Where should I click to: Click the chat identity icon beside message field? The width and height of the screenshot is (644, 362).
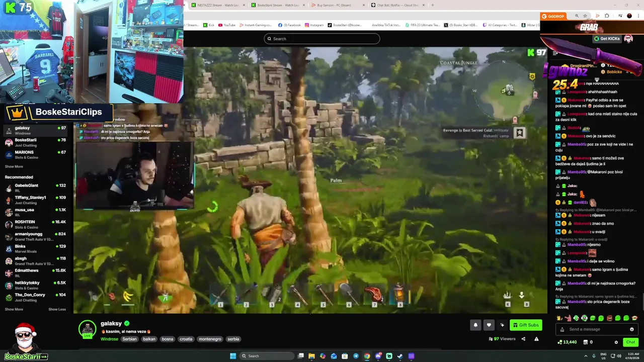tap(562, 329)
